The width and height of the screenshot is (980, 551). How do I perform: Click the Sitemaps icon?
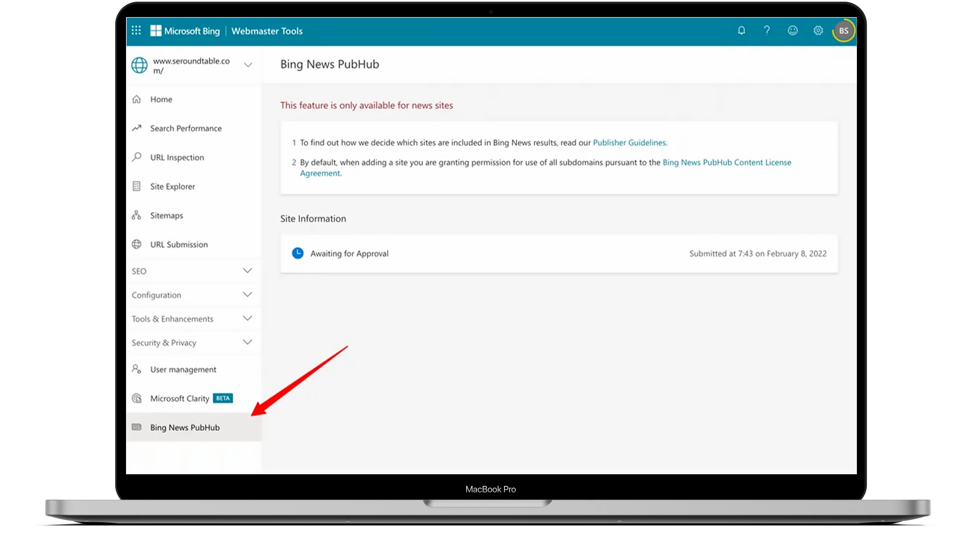136,215
